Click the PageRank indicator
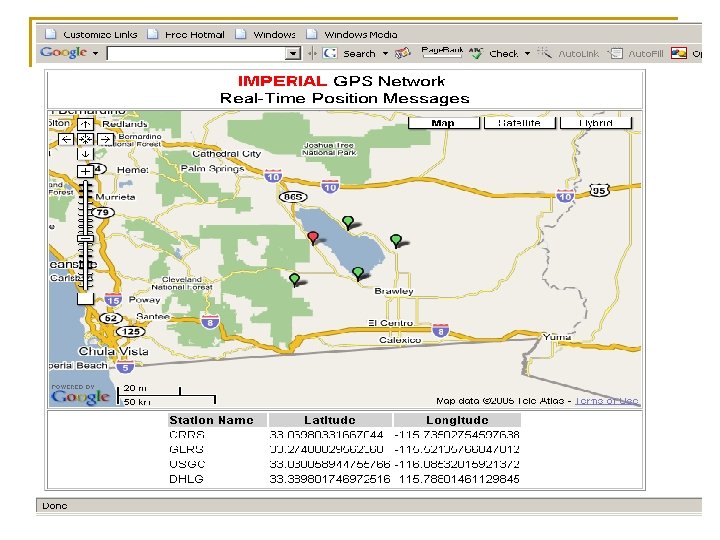 click(x=441, y=52)
